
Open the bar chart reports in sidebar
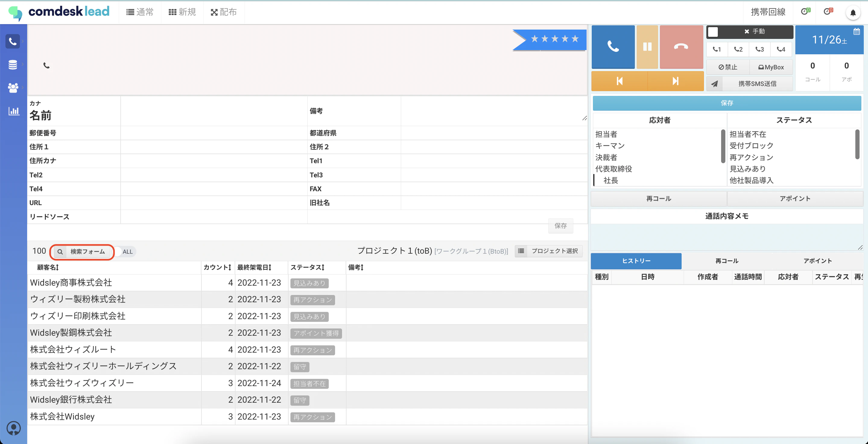[14, 111]
